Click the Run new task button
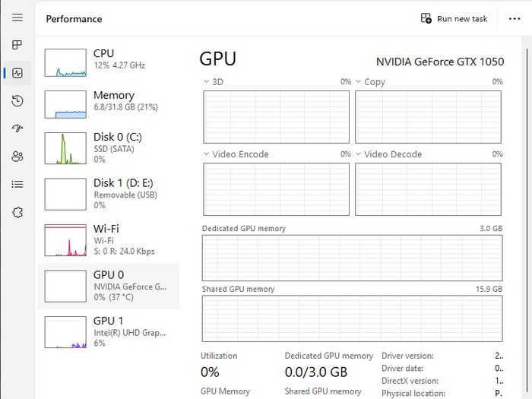This screenshot has width=532, height=399. [454, 19]
